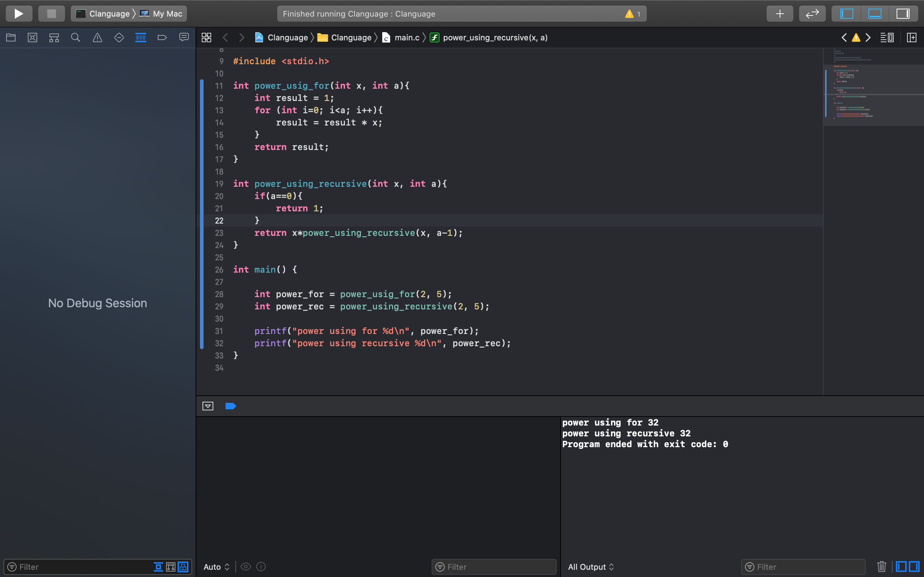Click main.c in the jump bar
Screen dimensions: 924x577
tap(407, 38)
